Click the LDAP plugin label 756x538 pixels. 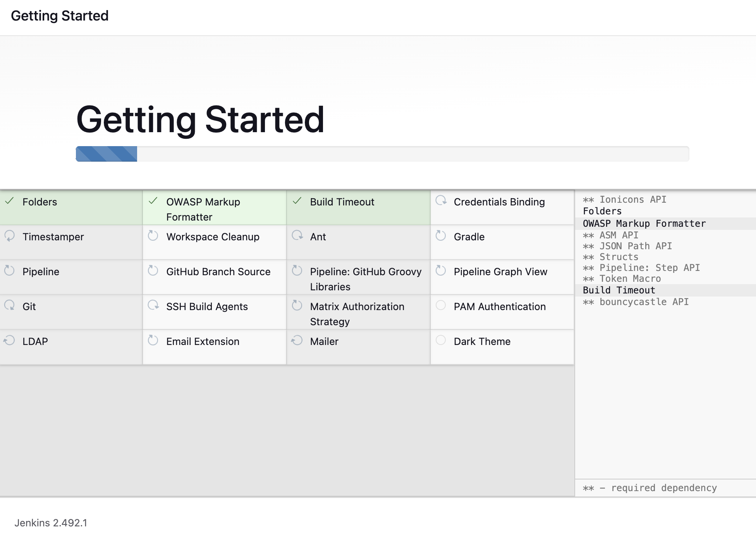pos(35,341)
